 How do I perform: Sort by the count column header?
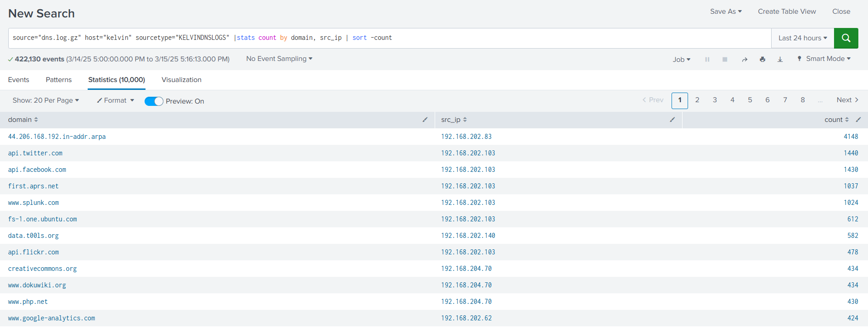tap(836, 120)
